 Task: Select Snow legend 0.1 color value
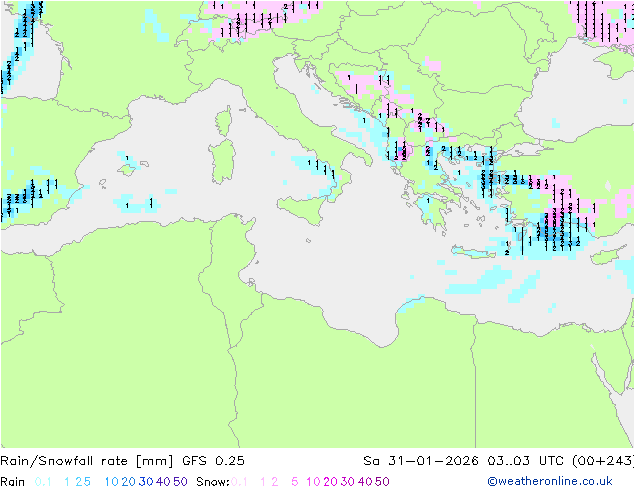tap(239, 482)
